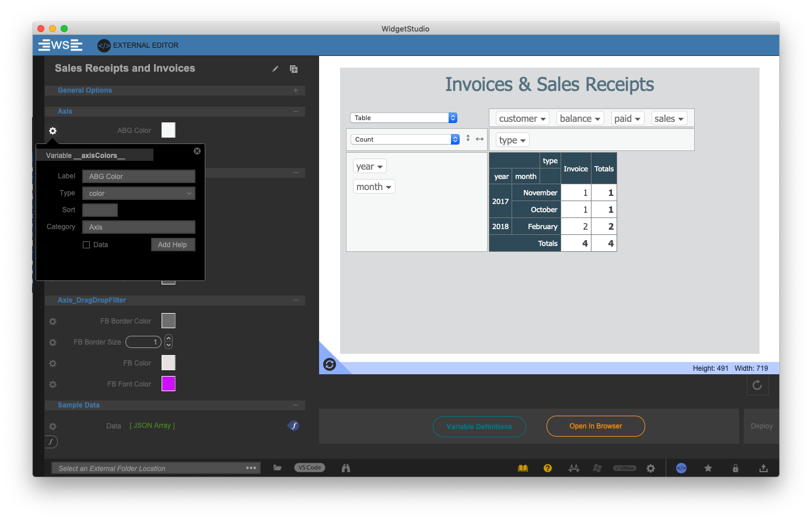
Task: Toggle sort with vertical arrow icon
Action: (468, 138)
